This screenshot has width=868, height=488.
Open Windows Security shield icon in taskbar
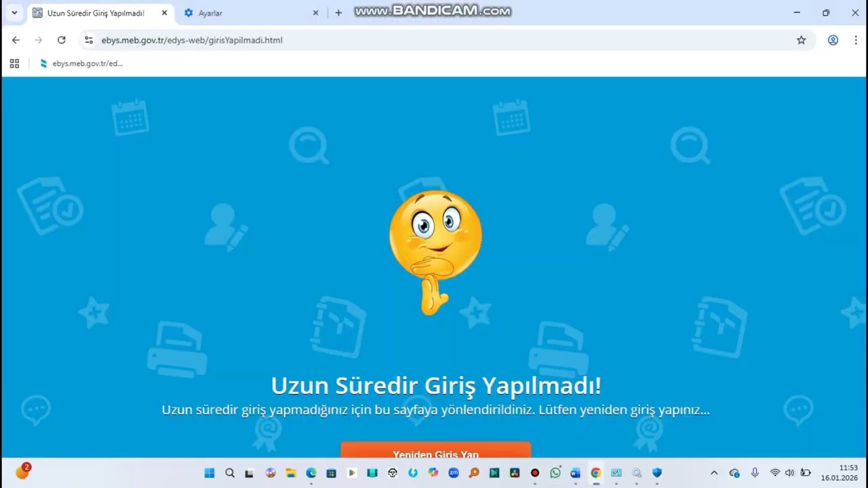(656, 473)
